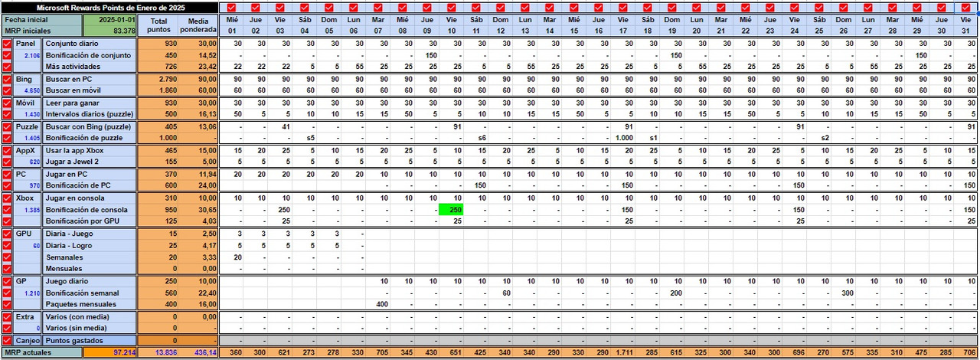
Task: Toggle the Jugar en PC row checkbox
Action: [x=7, y=174]
